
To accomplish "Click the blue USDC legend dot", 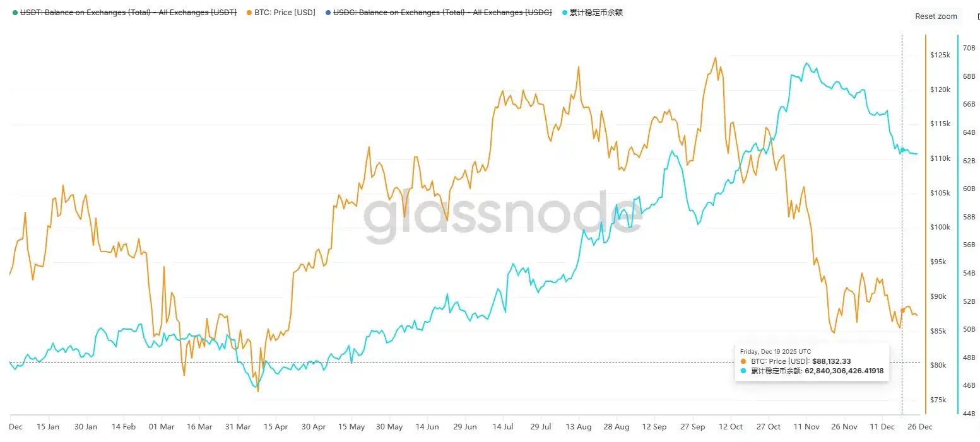I will tap(328, 13).
